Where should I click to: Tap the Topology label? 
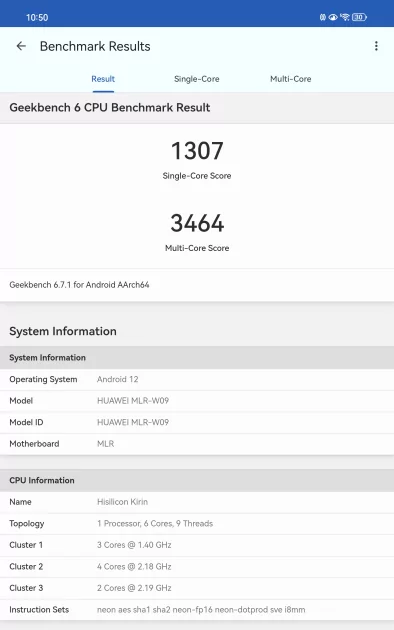(x=27, y=524)
